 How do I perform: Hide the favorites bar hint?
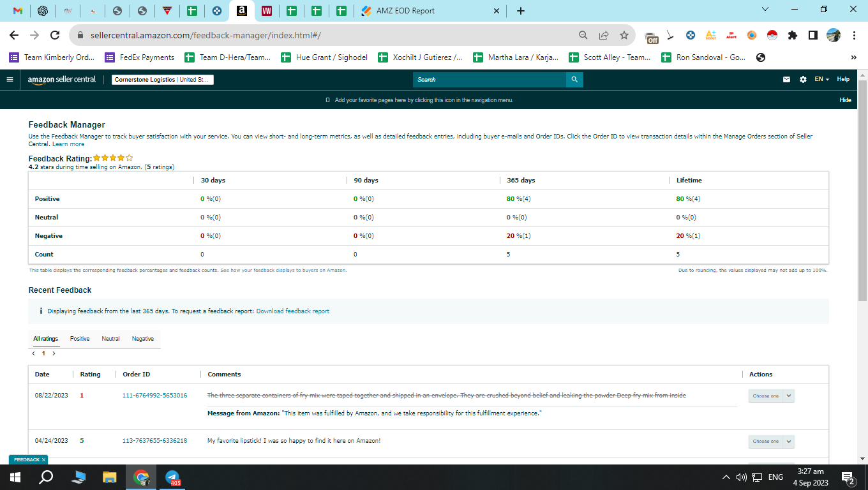845,100
